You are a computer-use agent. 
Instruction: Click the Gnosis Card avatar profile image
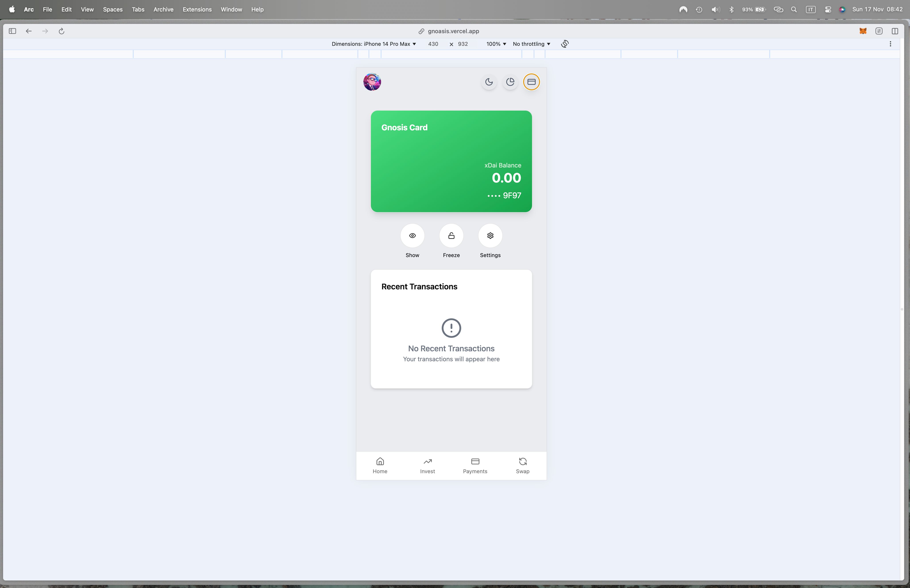point(372,82)
